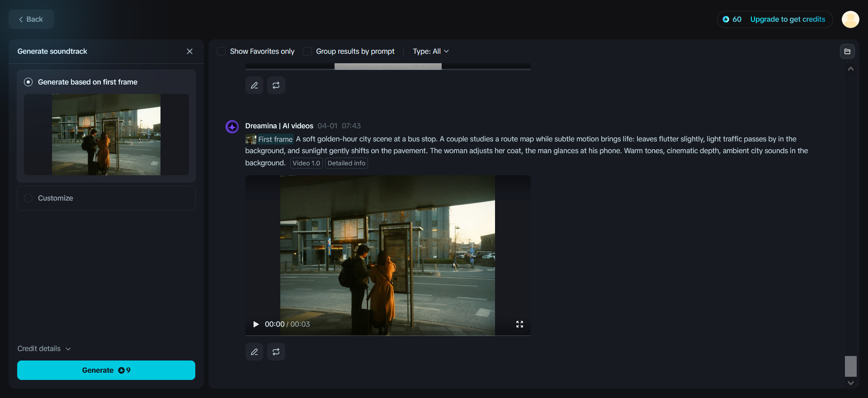Click edit pencil icon below bus stop video
The height and width of the screenshot is (398, 868).
255,352
